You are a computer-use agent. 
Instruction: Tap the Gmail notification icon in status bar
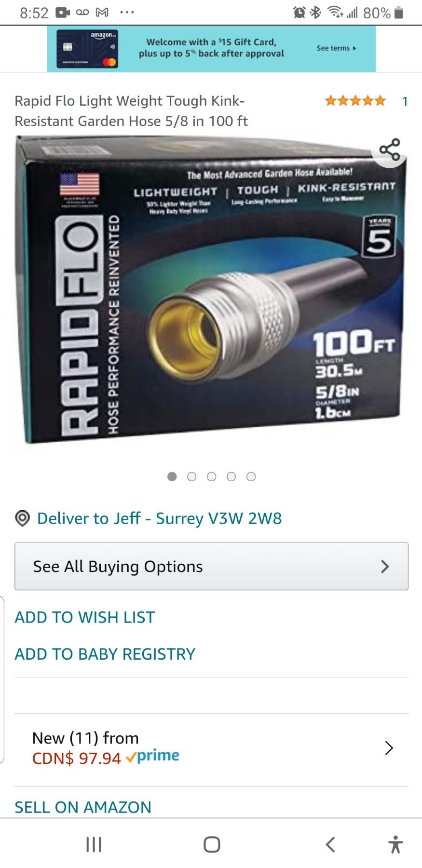pos(102,13)
